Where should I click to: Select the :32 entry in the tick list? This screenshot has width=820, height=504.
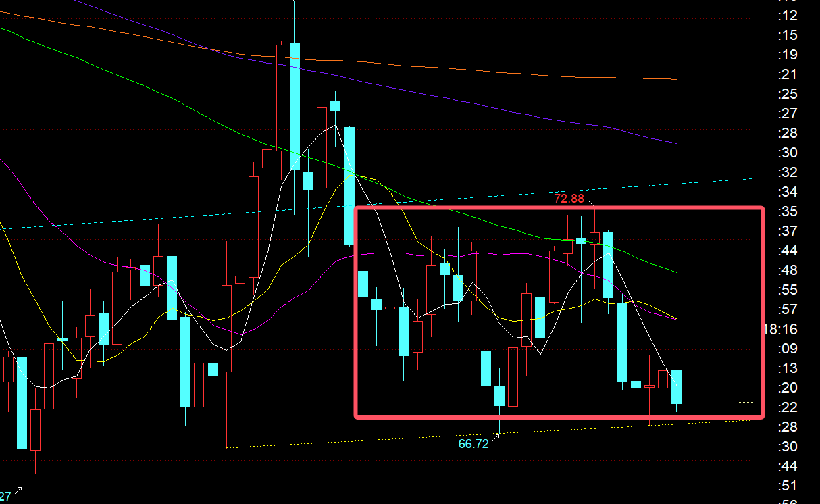[x=787, y=172]
